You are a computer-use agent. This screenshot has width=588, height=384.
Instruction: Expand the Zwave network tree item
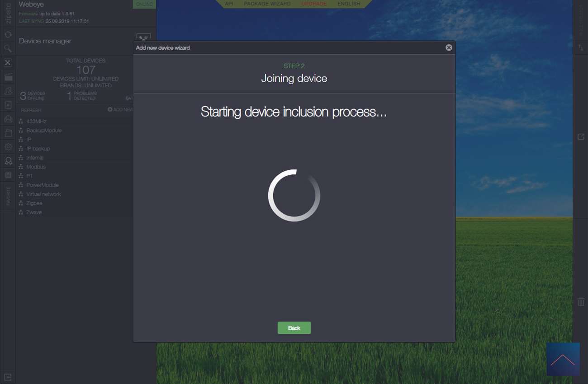pyautogui.click(x=34, y=212)
